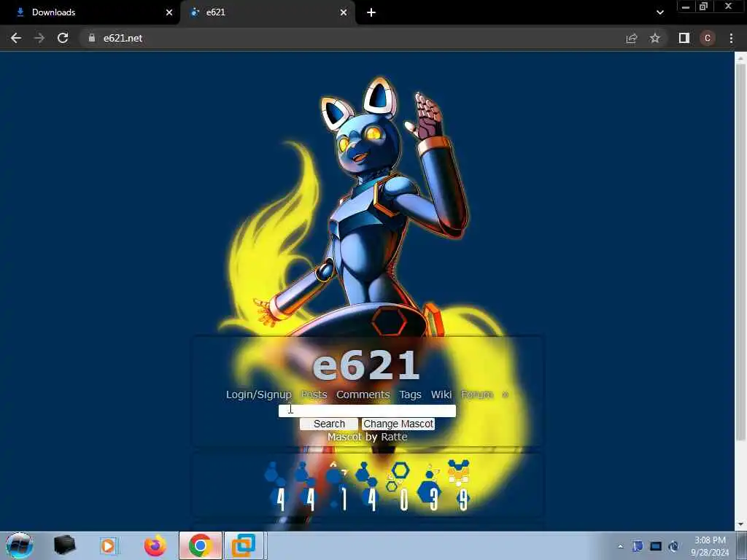The height and width of the screenshot is (560, 747).
Task: Click the e621 logo heading
Action: 366,366
